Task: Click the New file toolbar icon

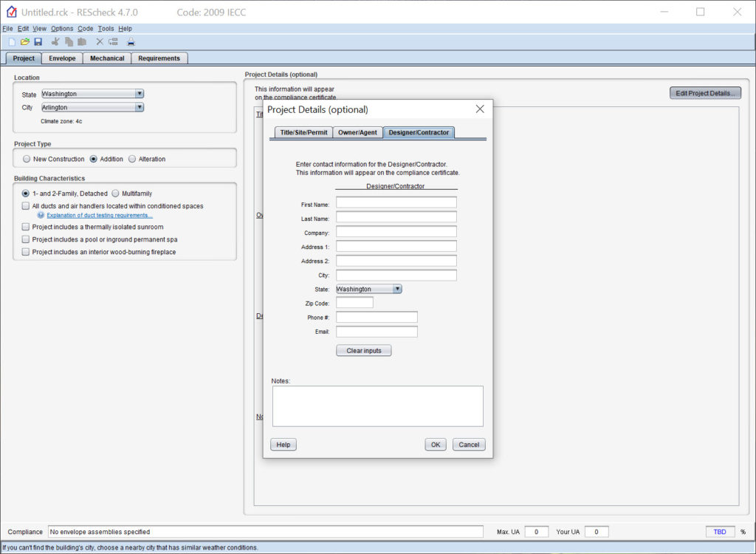Action: (x=12, y=42)
